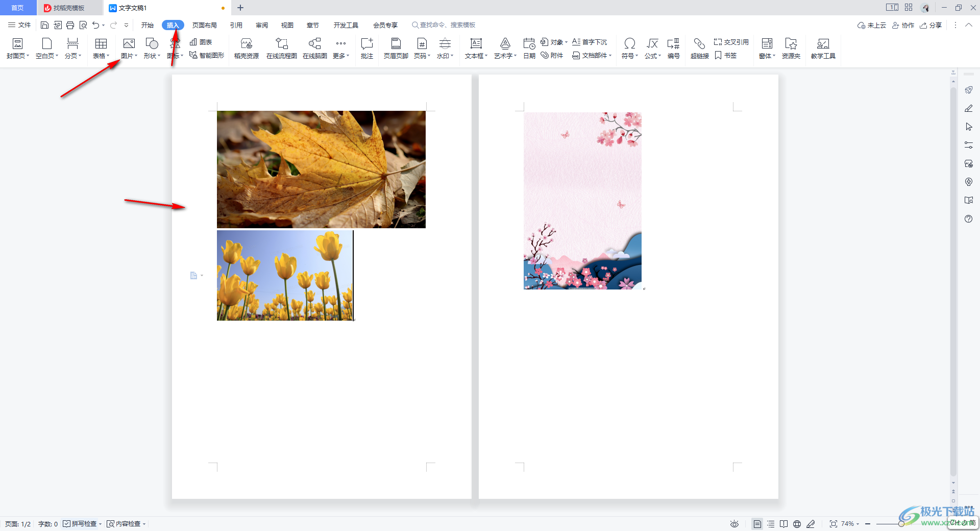
Task: Open the Review (审阅) tab
Action: click(262, 25)
